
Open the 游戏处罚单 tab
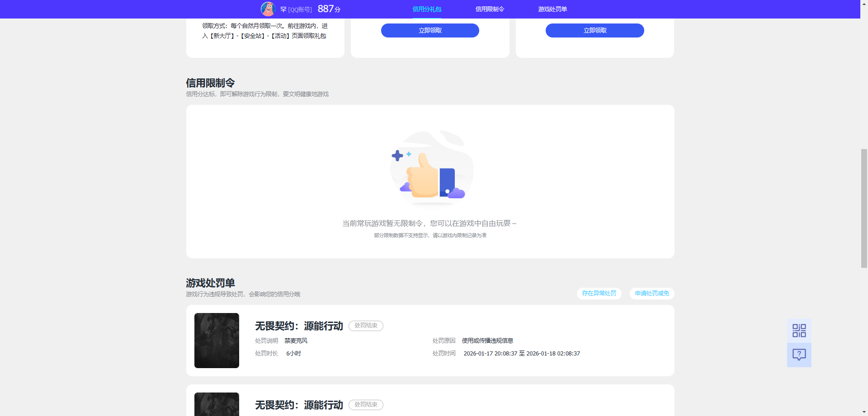pos(552,9)
